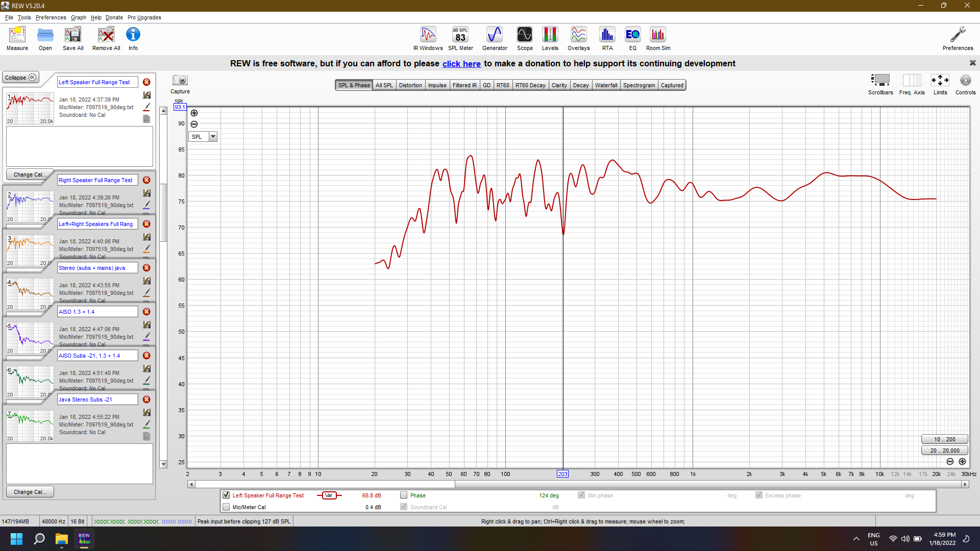Enable the Phase trace checkbox
The height and width of the screenshot is (551, 980).
click(404, 495)
